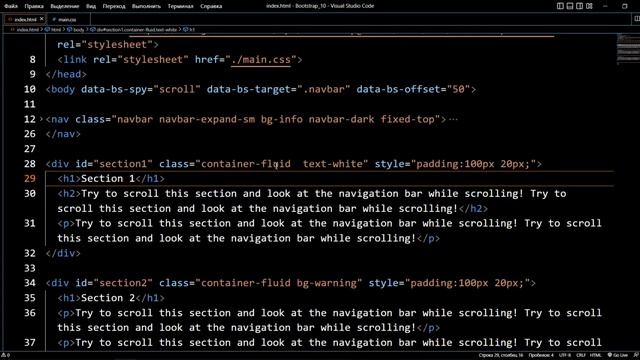This screenshot has width=640, height=360.
Task: Click line number 34 in the gutter
Action: click(x=29, y=283)
